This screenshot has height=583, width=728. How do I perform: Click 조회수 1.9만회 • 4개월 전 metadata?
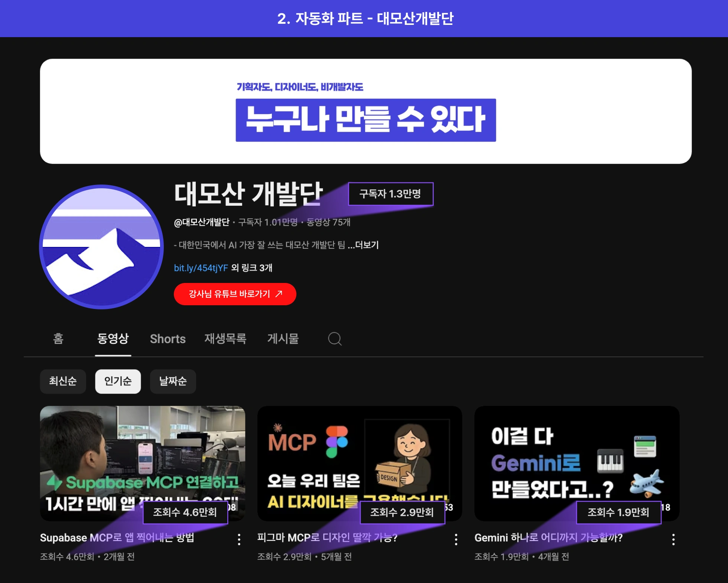(522, 557)
